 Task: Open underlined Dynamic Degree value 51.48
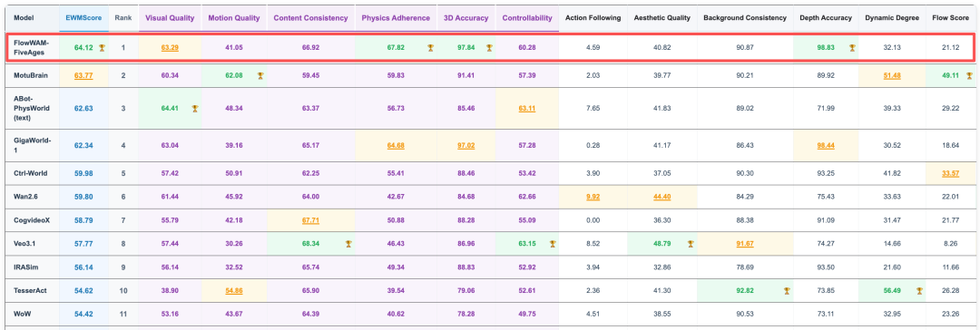(x=892, y=75)
